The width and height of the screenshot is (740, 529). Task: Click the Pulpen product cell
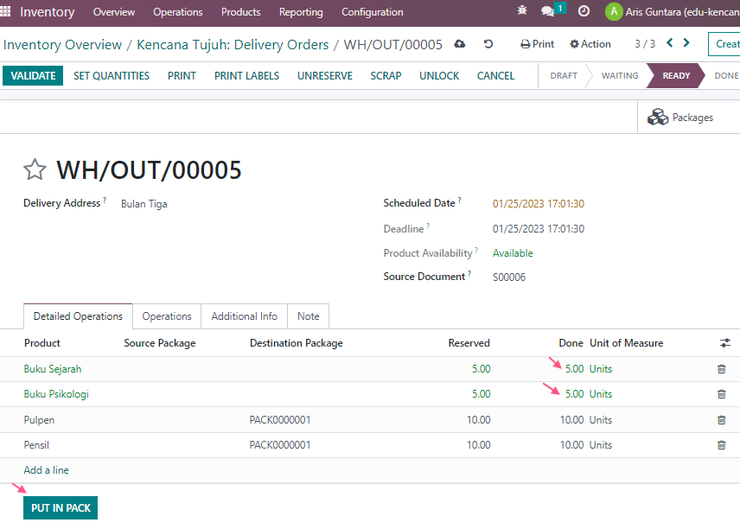[x=39, y=420]
